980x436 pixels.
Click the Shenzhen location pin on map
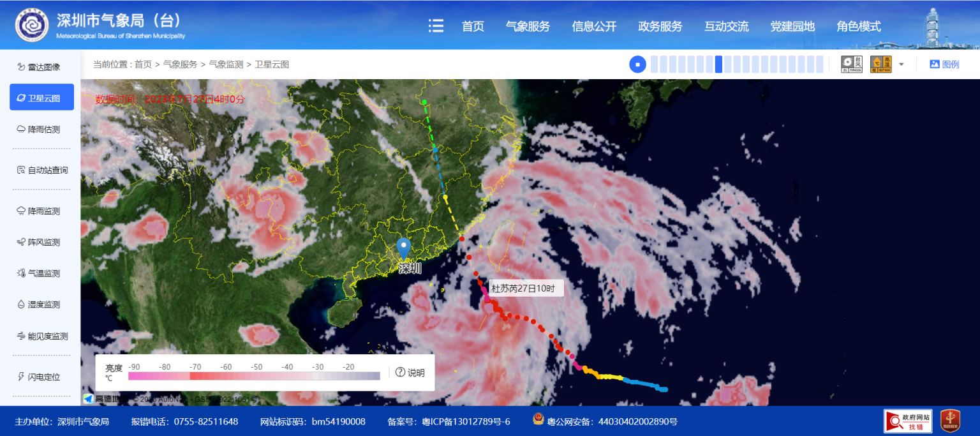(403, 248)
